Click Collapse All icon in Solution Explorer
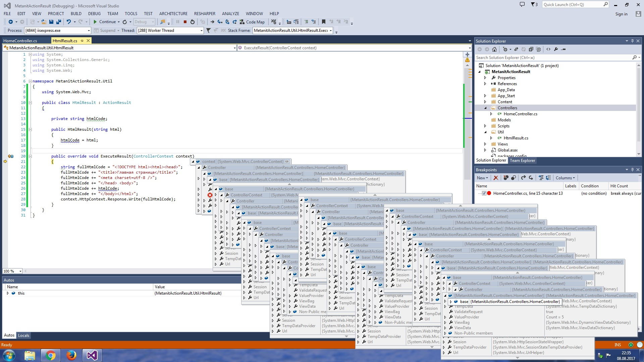The width and height of the screenshot is (644, 362). (x=531, y=49)
